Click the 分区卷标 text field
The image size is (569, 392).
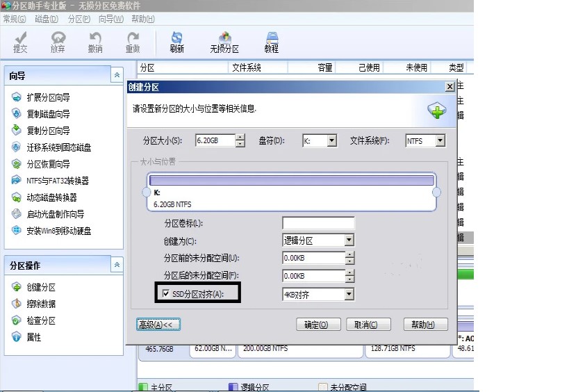[318, 223]
